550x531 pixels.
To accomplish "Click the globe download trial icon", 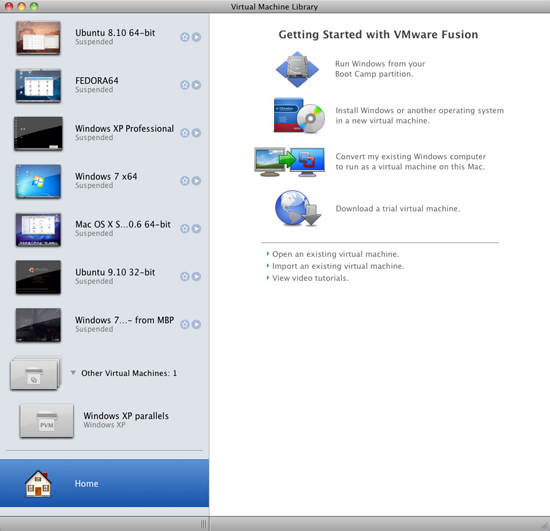I will coord(298,208).
